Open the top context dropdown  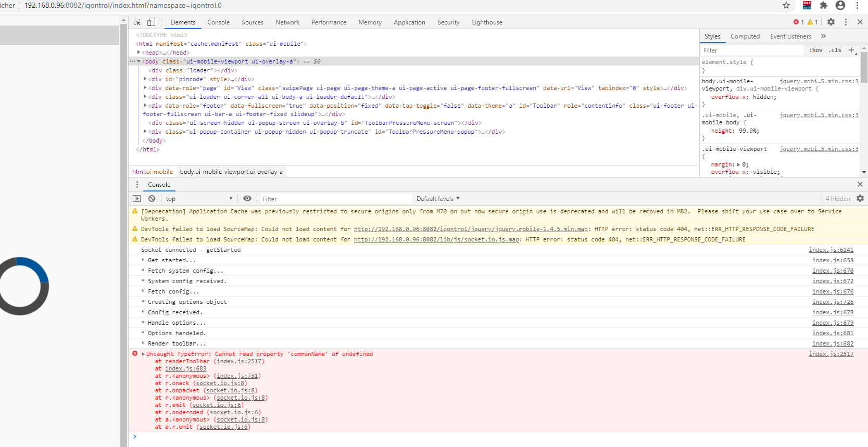[x=199, y=199]
